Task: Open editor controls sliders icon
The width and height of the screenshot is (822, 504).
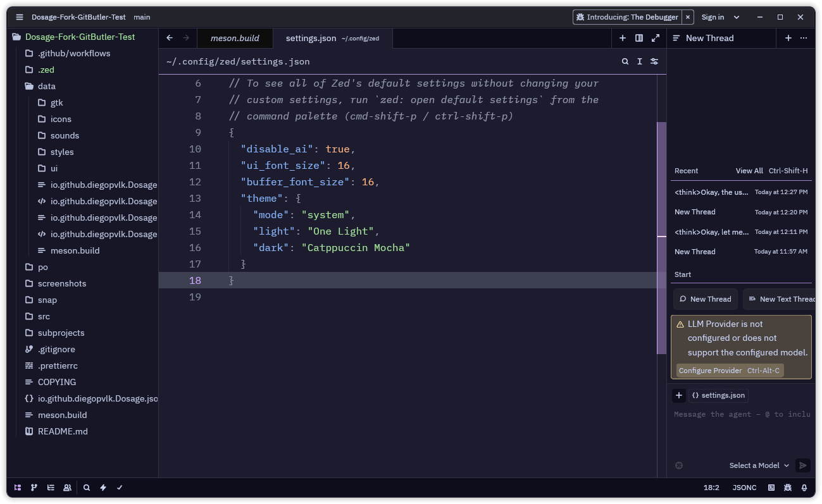Action: 654,61
